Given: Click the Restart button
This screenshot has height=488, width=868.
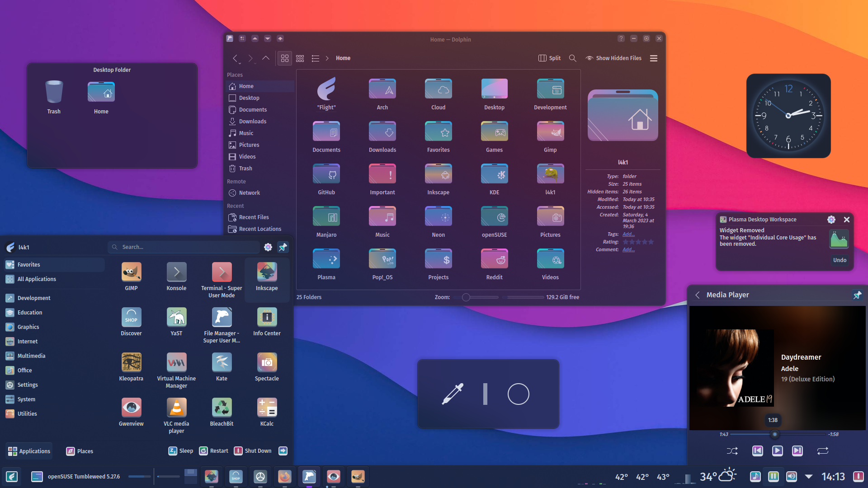Looking at the screenshot, I should point(214,450).
